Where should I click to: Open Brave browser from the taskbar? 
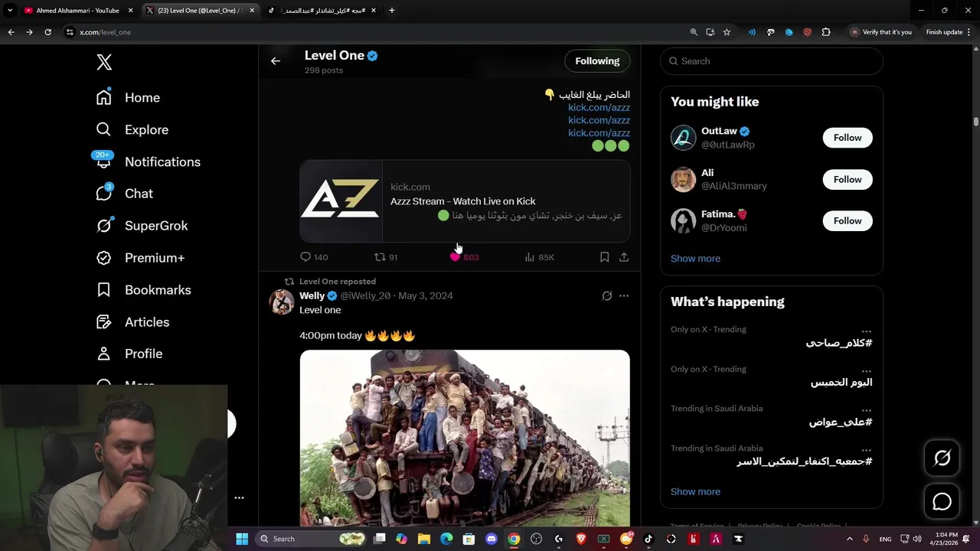tap(581, 539)
